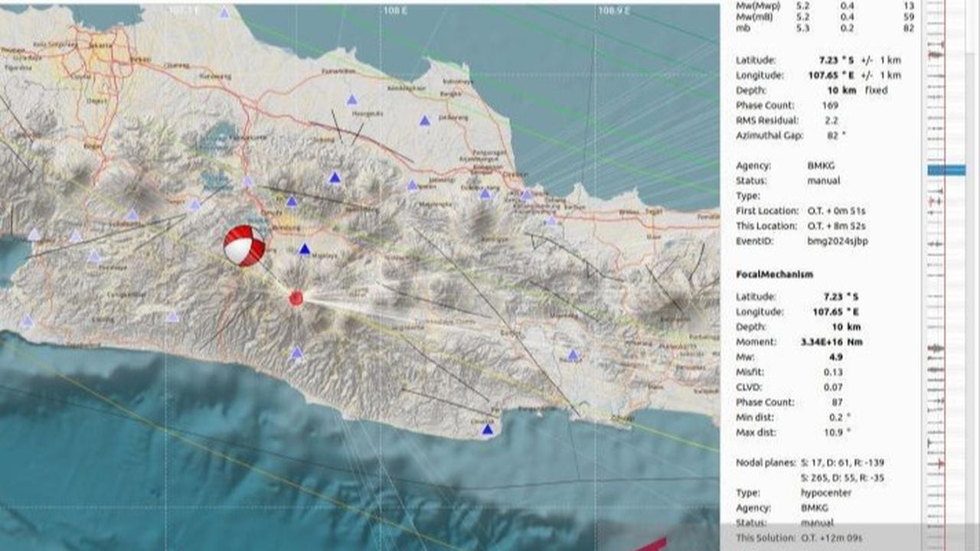
Task: Click the 'O.T. +12m 09s' value
Action: (831, 538)
